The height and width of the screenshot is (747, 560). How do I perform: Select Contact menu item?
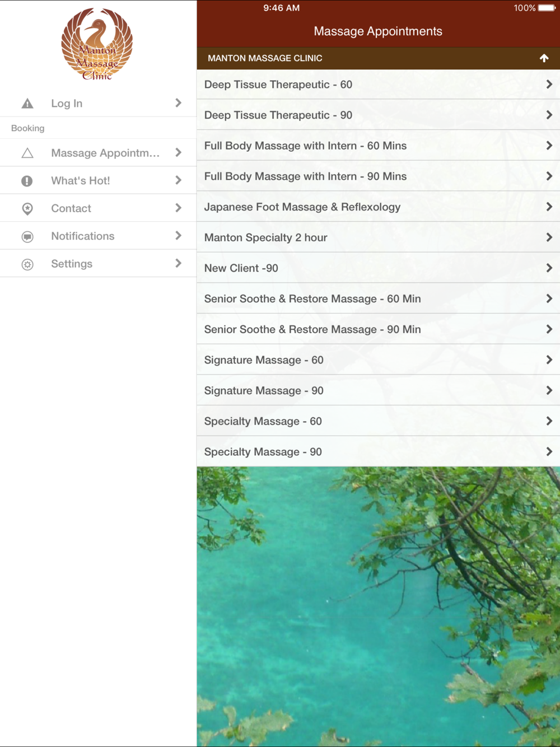point(98,208)
